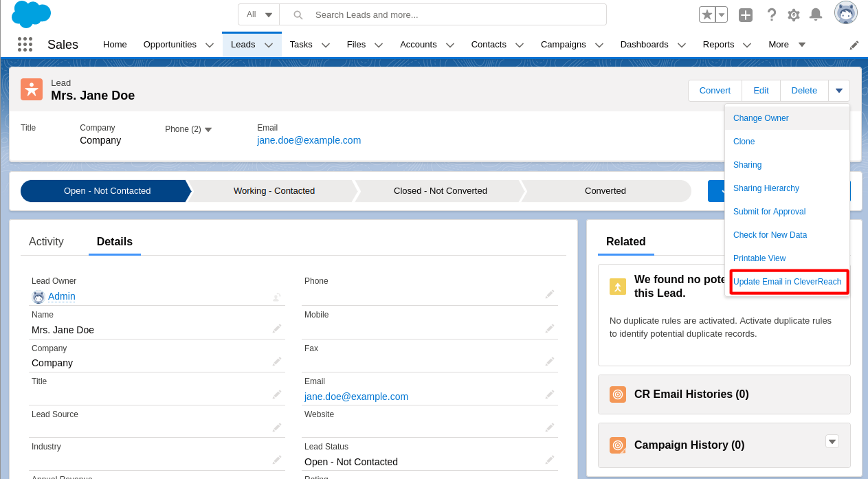Viewport: 868px width, 479px height.
Task: Open the Notifications bell icon
Action: click(x=816, y=14)
